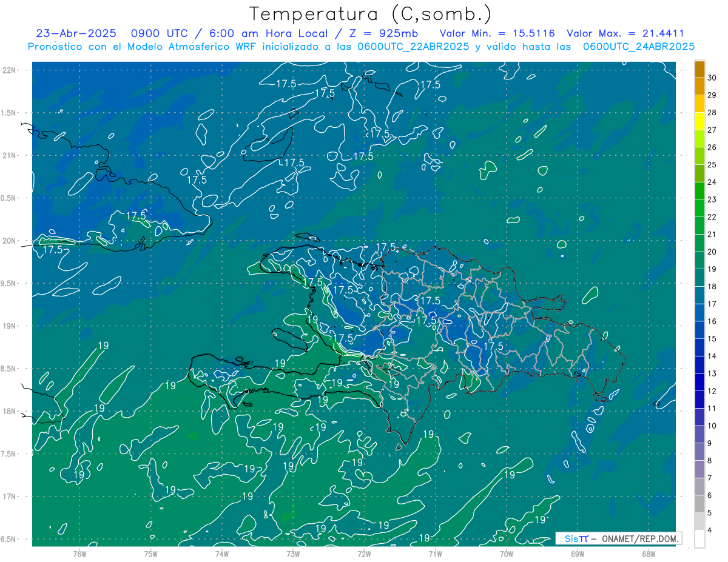The width and height of the screenshot is (728, 562).
Task: Click the "22N" latitude axis label
Action: (x=9, y=70)
